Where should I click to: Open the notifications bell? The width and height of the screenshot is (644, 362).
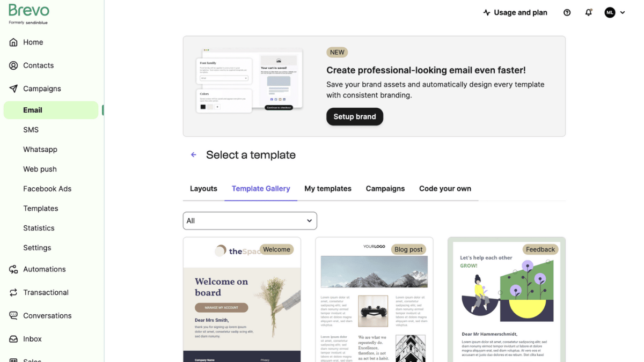pyautogui.click(x=589, y=12)
